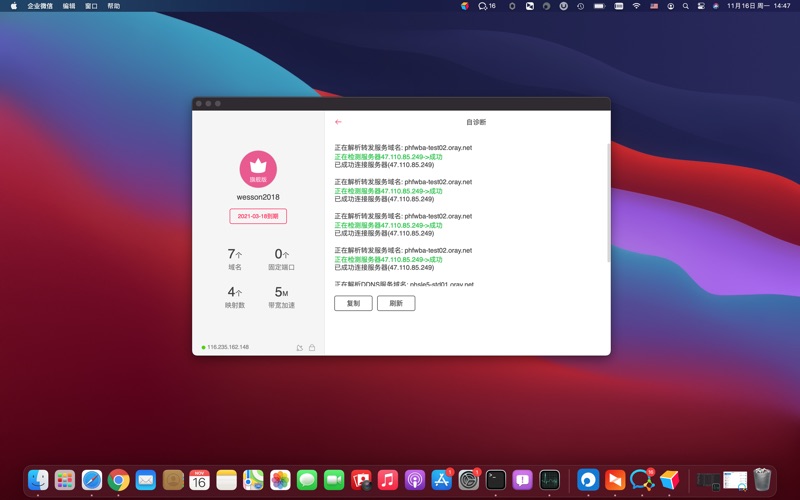
Task: Click the 7个 域名 counter
Action: 235,260
